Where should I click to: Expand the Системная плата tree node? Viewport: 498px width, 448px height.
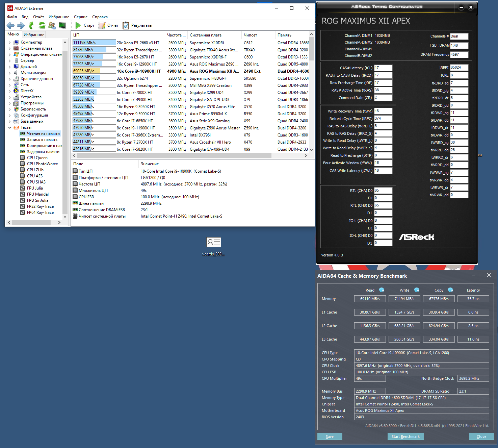pos(9,49)
